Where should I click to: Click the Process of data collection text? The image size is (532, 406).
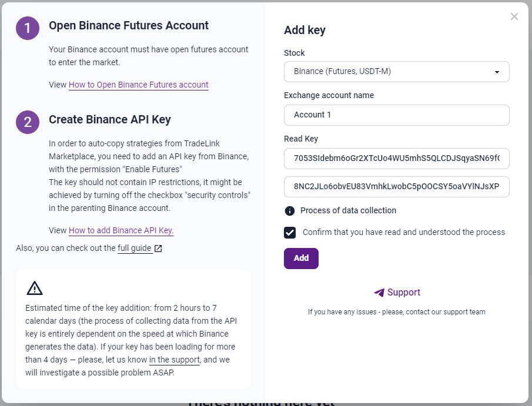(348, 210)
